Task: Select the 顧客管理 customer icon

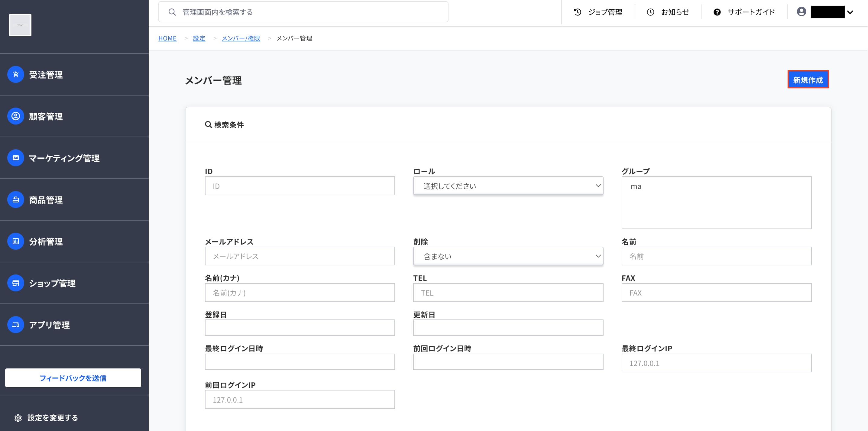Action: coord(15,116)
